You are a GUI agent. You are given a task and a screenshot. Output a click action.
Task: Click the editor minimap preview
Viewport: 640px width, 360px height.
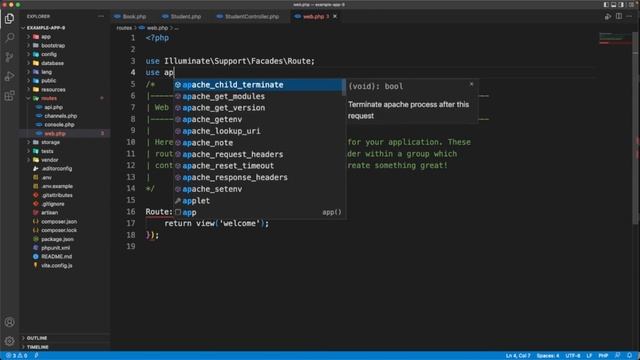coord(614,39)
